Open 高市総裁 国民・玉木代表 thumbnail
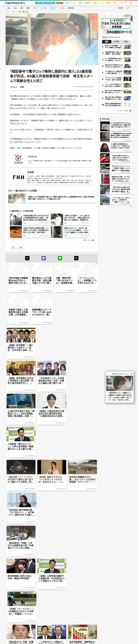Image resolution: width=138 pixels, height=644 pixels. tap(21, 335)
